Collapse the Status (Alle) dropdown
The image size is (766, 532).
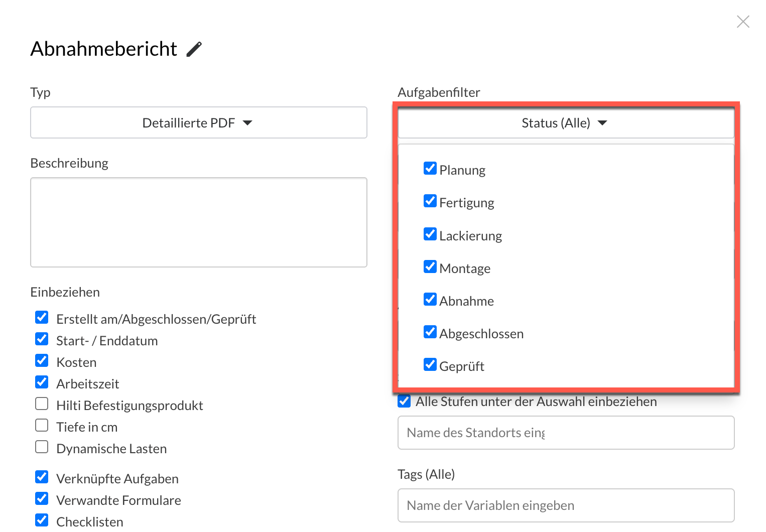[x=565, y=123]
